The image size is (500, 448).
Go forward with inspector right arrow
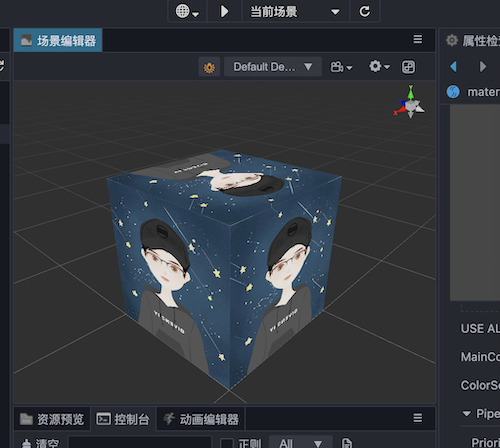[x=483, y=66]
